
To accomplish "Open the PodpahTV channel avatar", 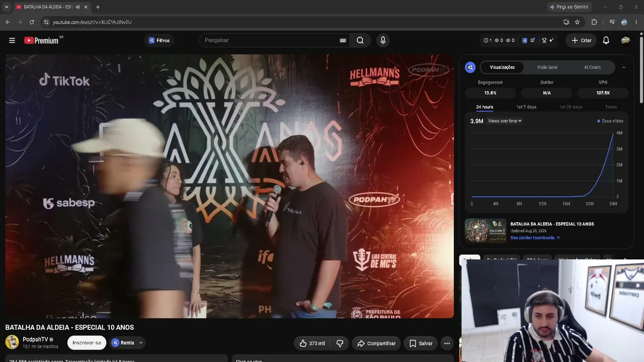I will 12,342.
